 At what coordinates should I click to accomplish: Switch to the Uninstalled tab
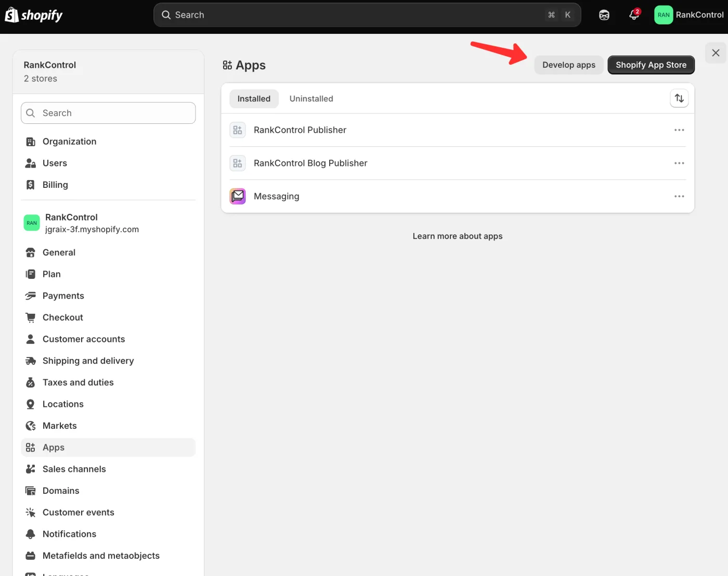(311, 99)
